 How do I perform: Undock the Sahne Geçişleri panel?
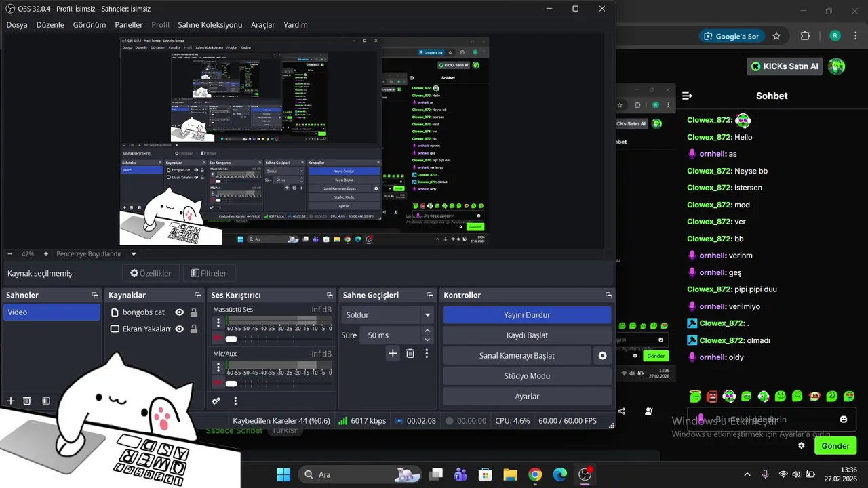coord(430,296)
